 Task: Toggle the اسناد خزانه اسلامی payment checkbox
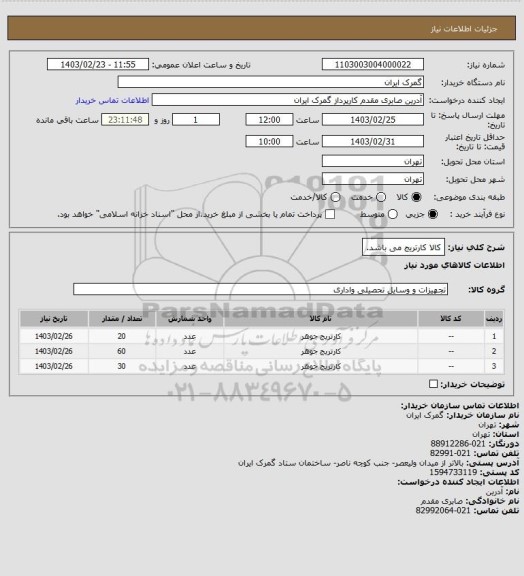[x=330, y=214]
